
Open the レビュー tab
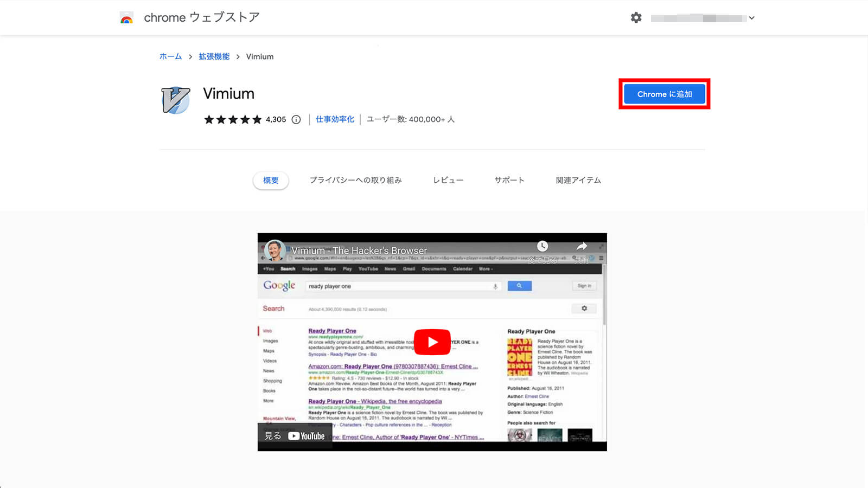click(x=448, y=180)
